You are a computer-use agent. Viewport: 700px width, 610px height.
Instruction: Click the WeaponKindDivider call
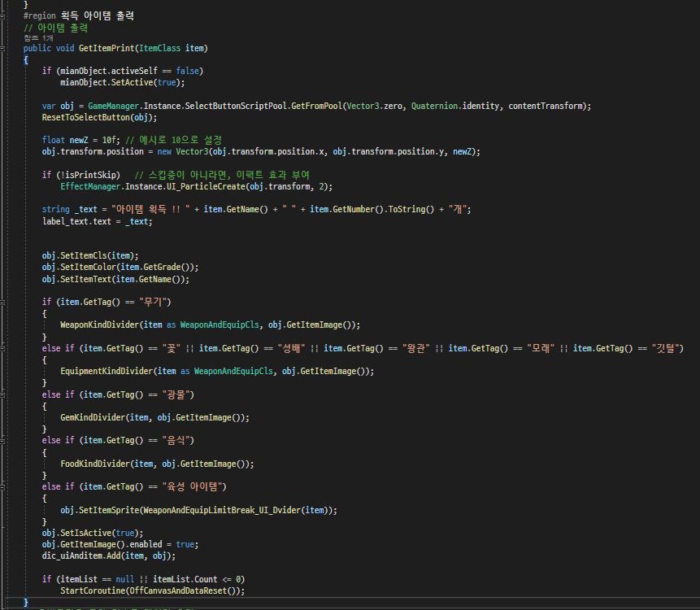[x=211, y=325]
